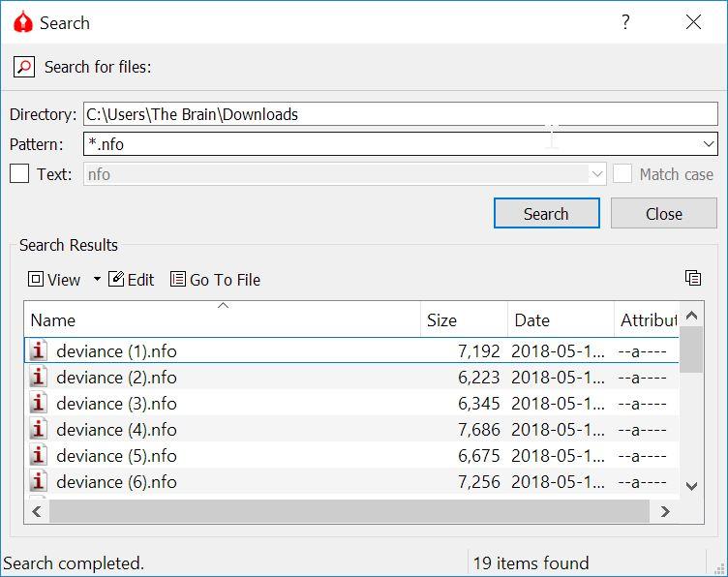Click the horizontal scrollbar of results
This screenshot has width=728, height=577.
(x=349, y=511)
